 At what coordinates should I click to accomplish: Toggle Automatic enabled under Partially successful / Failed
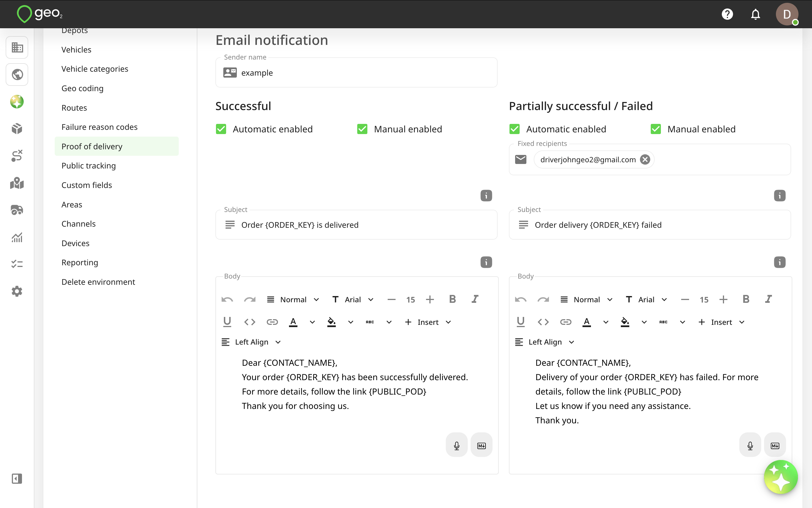coord(514,129)
